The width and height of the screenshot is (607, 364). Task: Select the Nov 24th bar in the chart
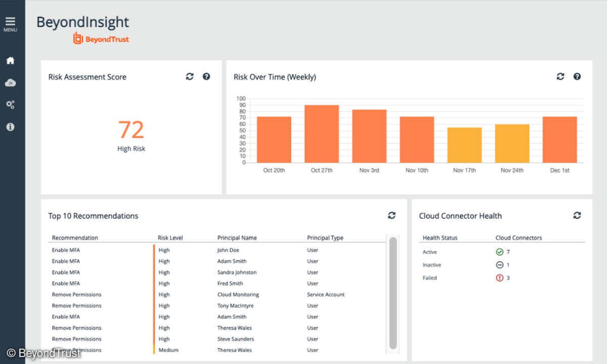click(x=512, y=144)
